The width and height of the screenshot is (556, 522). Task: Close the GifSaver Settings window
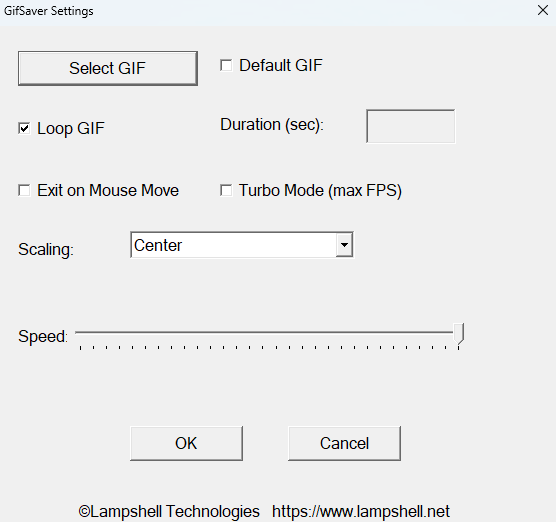[543, 10]
